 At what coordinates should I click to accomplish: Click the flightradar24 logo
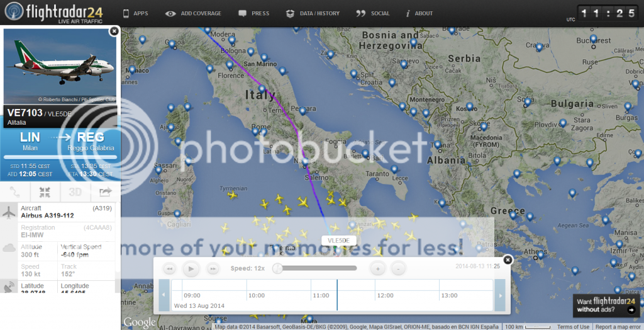[x=53, y=13]
